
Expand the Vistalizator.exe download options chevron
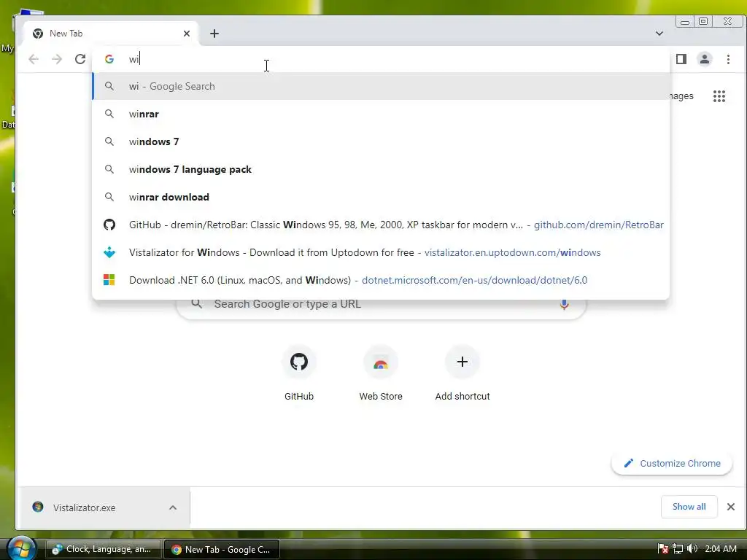point(173,507)
